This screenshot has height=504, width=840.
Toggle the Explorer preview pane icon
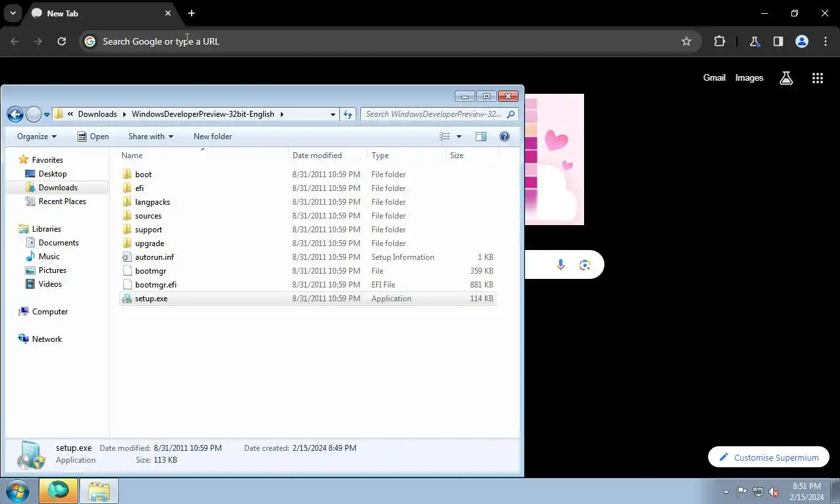[x=480, y=136]
